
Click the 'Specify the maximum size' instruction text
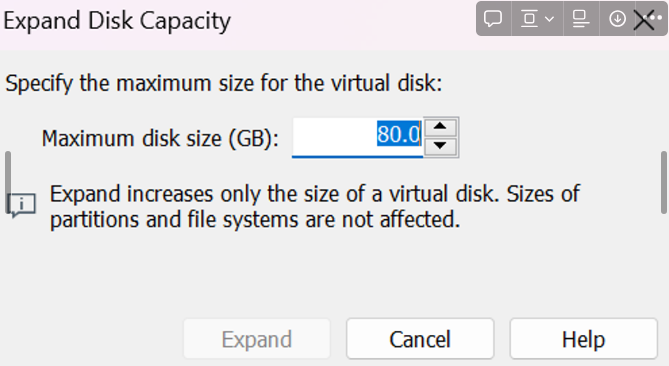point(224,83)
